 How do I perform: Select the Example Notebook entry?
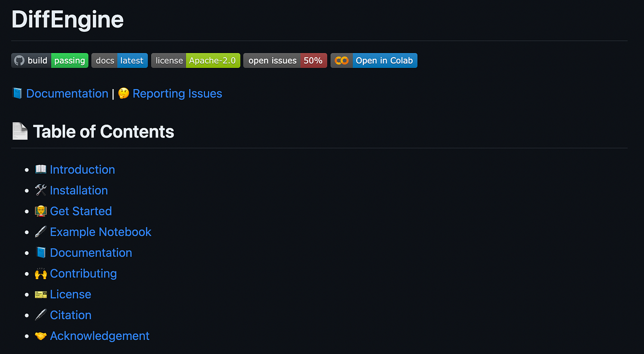click(x=101, y=232)
